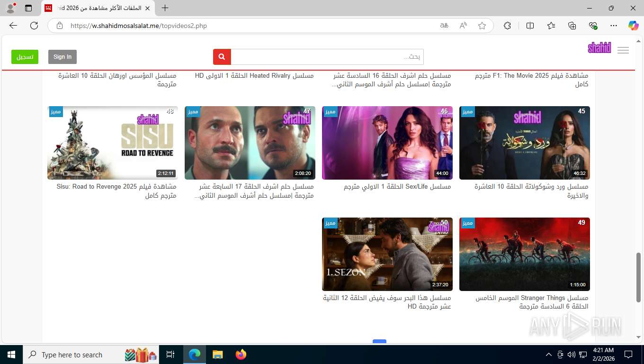Open حلم اشرف الحلقة 17 title link

coord(254,191)
